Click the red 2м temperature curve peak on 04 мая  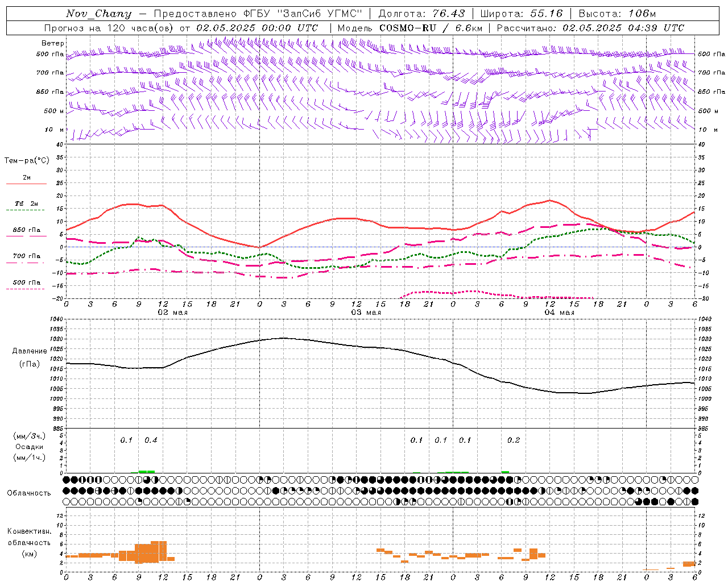click(549, 200)
